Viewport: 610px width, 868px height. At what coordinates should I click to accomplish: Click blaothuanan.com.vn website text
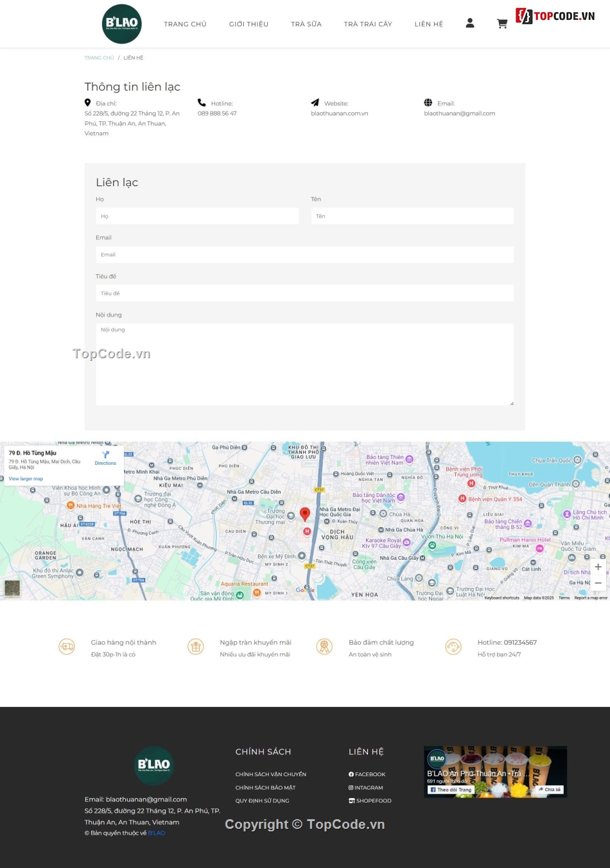pyautogui.click(x=340, y=114)
